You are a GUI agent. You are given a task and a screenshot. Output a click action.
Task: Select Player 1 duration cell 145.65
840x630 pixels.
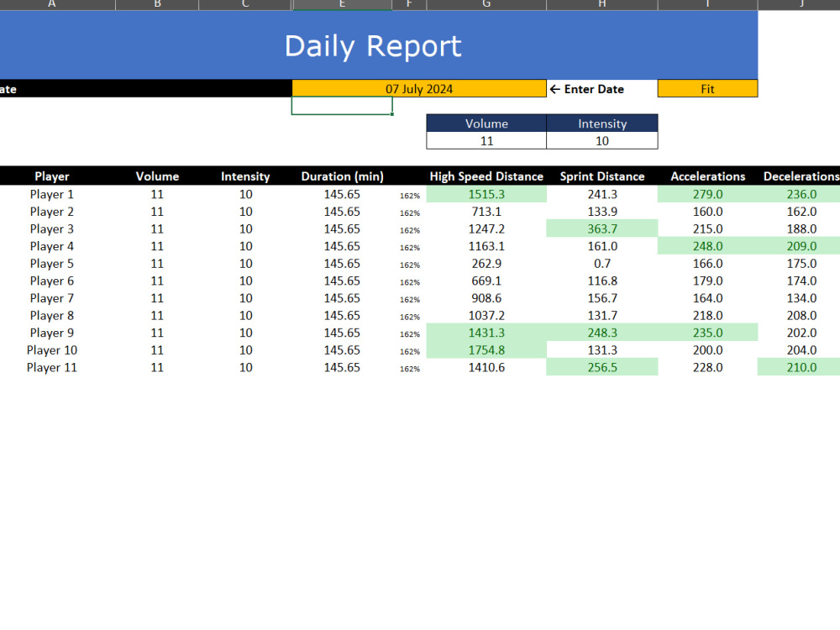point(342,195)
